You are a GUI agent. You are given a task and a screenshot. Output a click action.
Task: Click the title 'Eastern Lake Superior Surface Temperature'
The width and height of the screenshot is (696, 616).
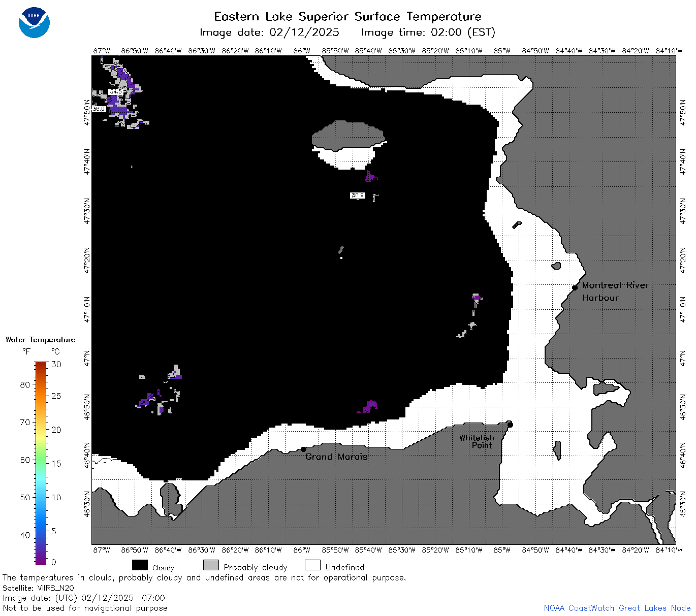347,17
